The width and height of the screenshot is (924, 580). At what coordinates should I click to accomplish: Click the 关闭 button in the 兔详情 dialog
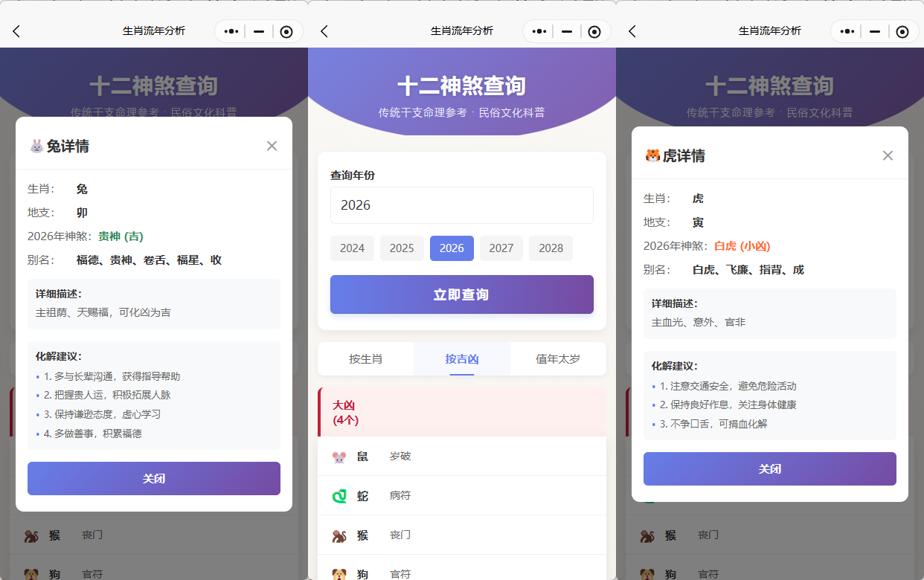coord(153,478)
